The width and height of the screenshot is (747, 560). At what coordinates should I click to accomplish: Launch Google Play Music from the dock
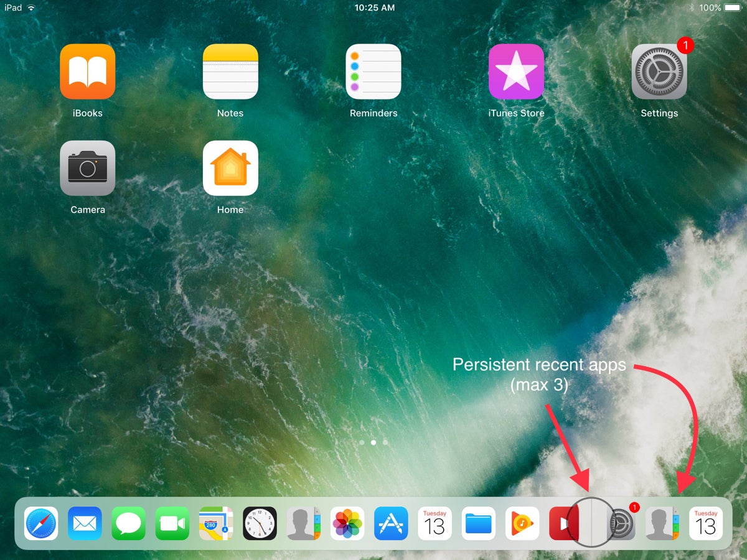tap(522, 523)
